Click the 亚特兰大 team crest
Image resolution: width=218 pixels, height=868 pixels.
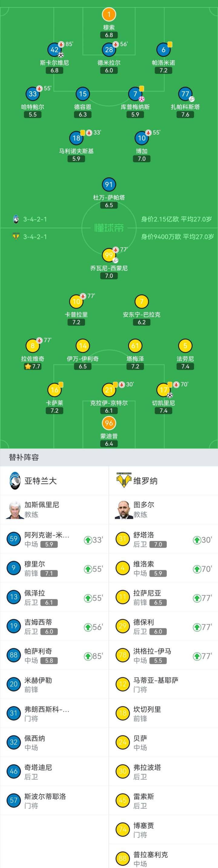click(x=15, y=481)
